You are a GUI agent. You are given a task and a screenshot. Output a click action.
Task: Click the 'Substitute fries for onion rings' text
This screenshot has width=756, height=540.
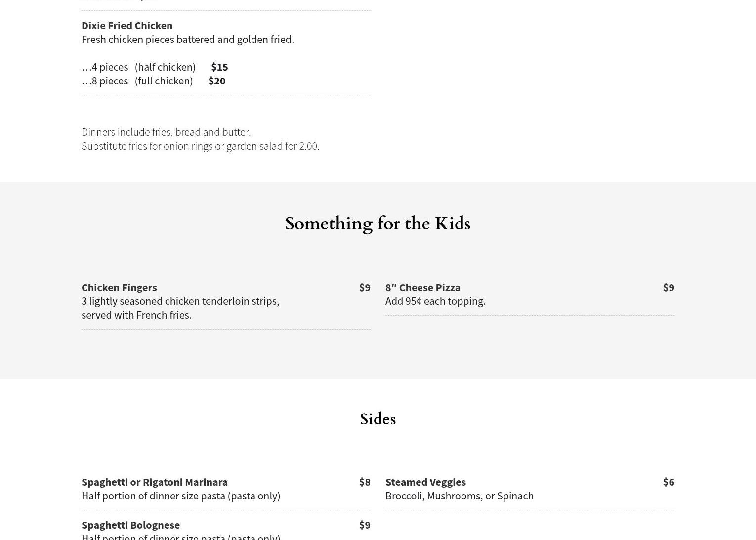(200, 146)
